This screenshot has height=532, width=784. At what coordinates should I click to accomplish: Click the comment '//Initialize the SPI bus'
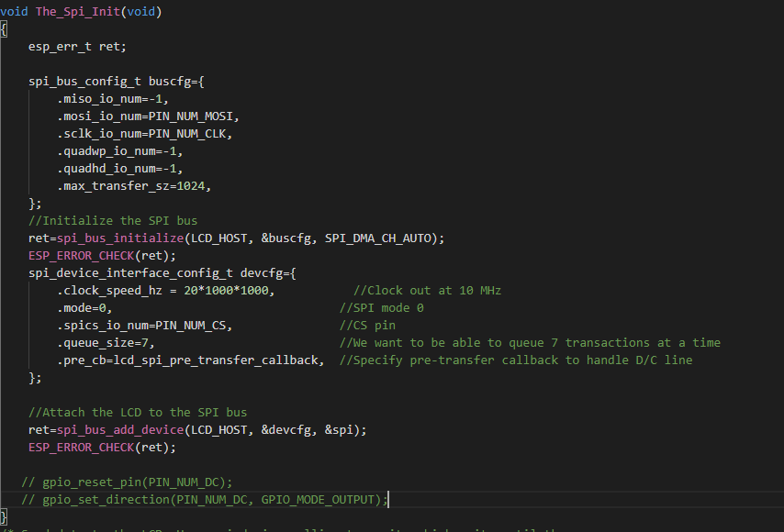pyautogui.click(x=113, y=221)
